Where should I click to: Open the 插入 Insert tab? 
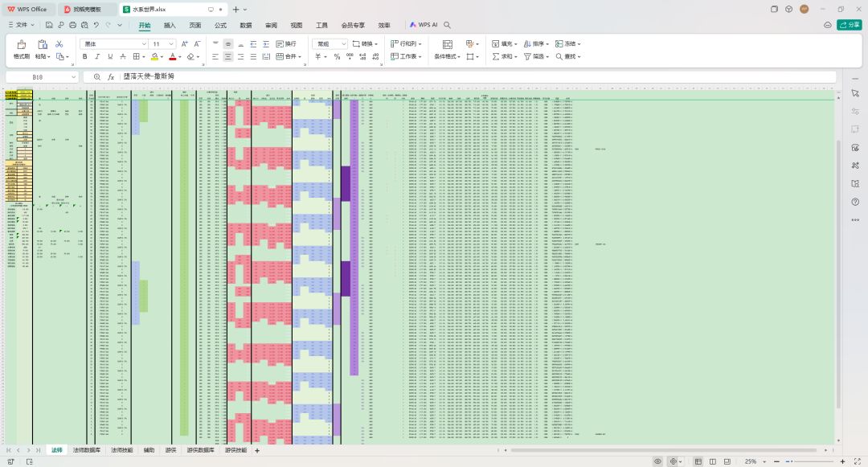click(170, 25)
